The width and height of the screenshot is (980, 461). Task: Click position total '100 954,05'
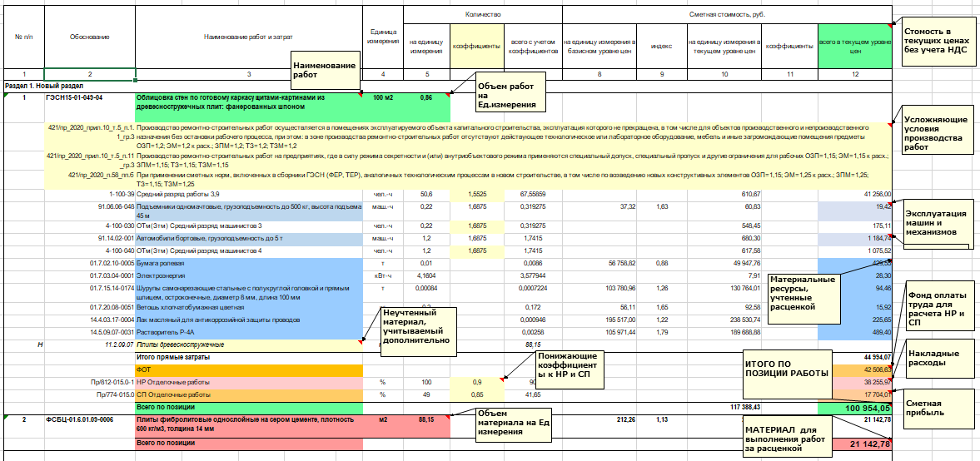tap(863, 408)
